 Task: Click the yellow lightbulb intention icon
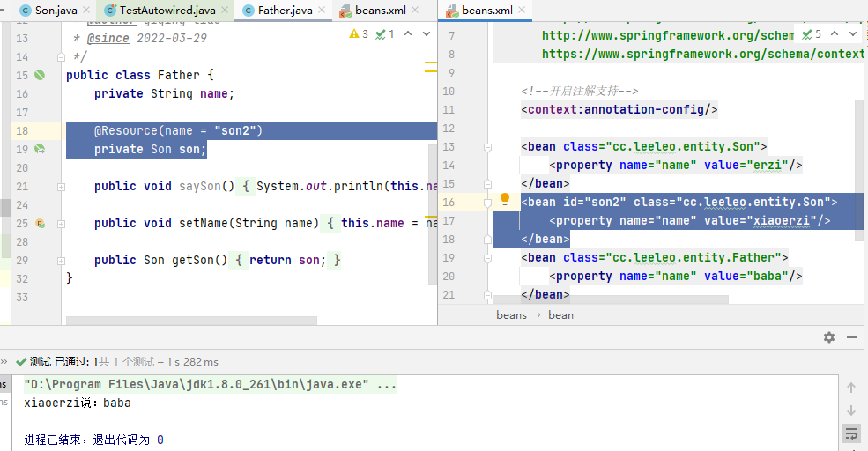point(505,200)
